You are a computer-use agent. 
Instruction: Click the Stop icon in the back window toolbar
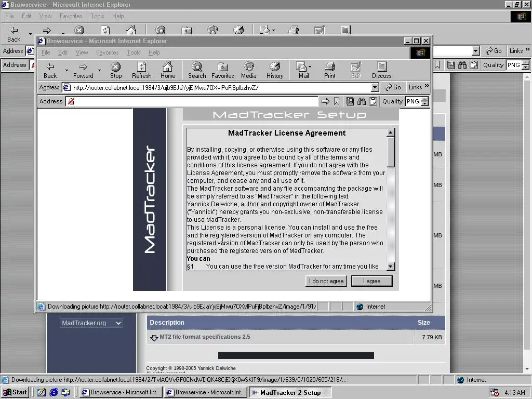click(x=79, y=30)
